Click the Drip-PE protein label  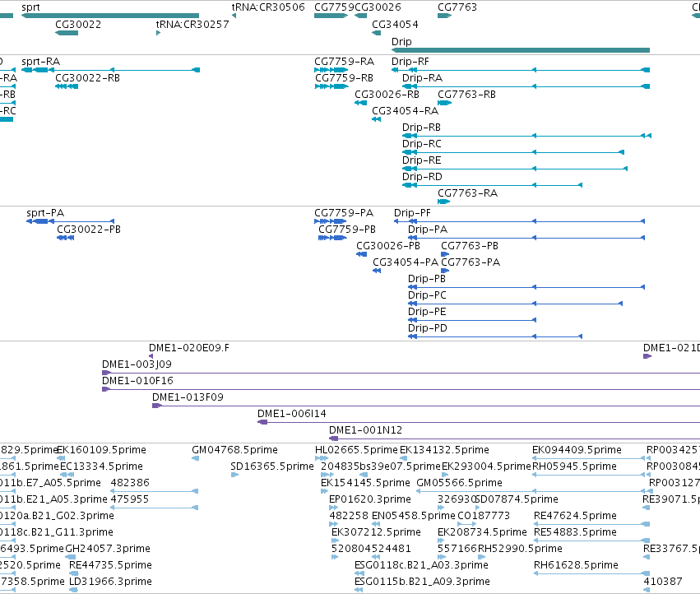(x=427, y=311)
